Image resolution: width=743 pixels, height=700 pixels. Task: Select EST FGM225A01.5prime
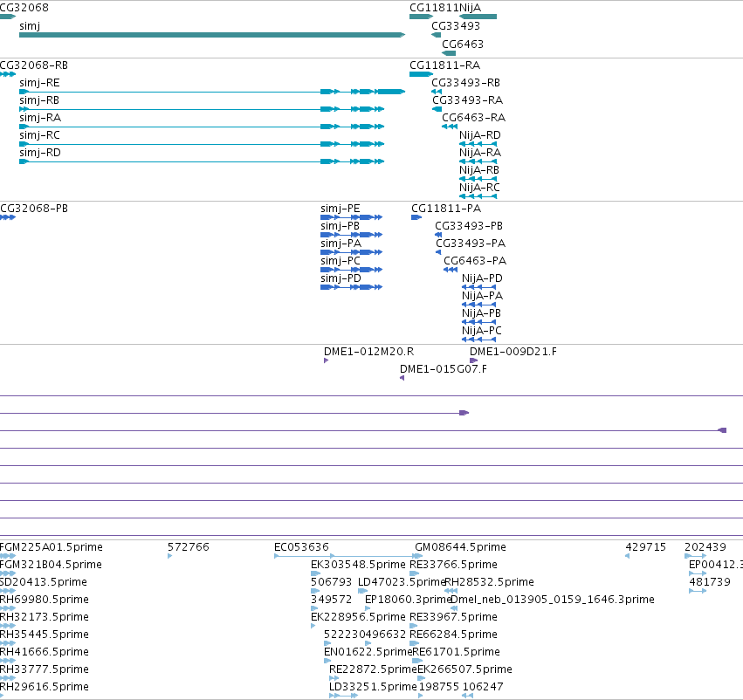click(8, 556)
